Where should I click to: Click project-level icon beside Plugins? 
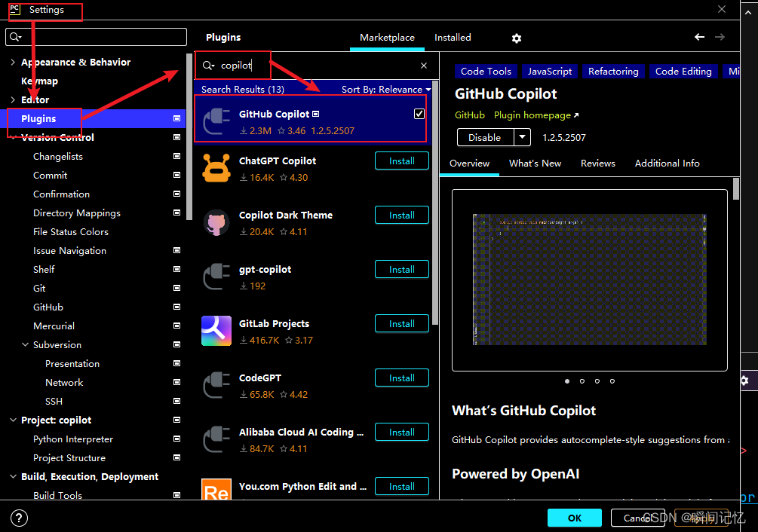point(177,118)
